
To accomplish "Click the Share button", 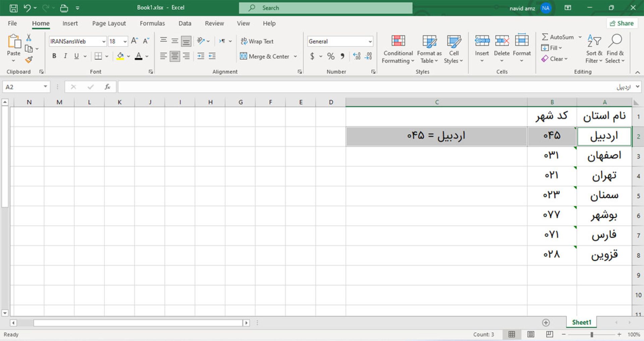I will click(622, 23).
